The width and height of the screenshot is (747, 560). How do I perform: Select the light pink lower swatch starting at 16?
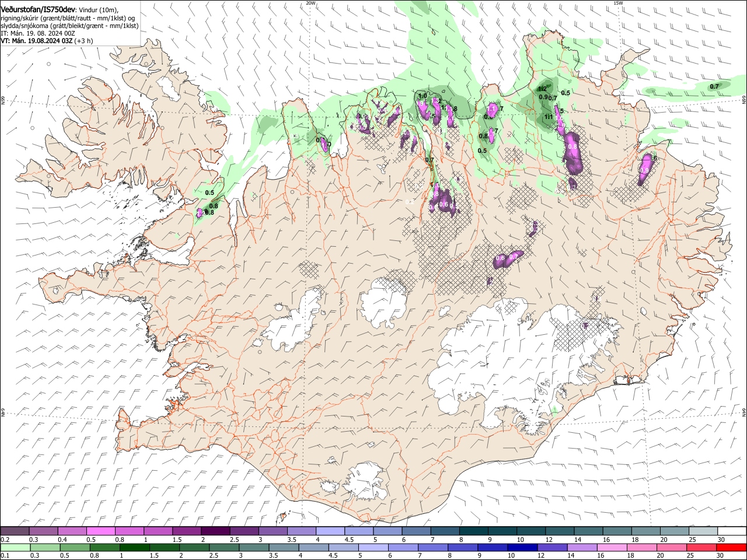612,547
